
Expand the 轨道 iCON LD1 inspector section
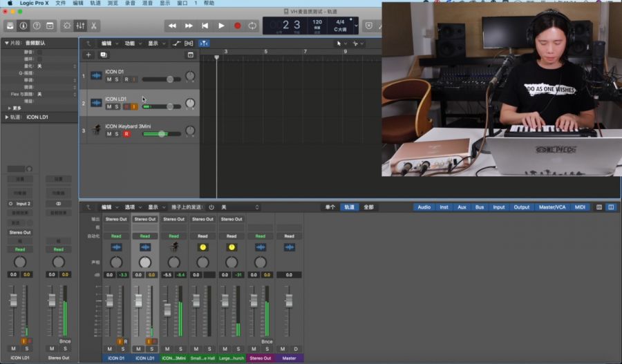point(7,117)
